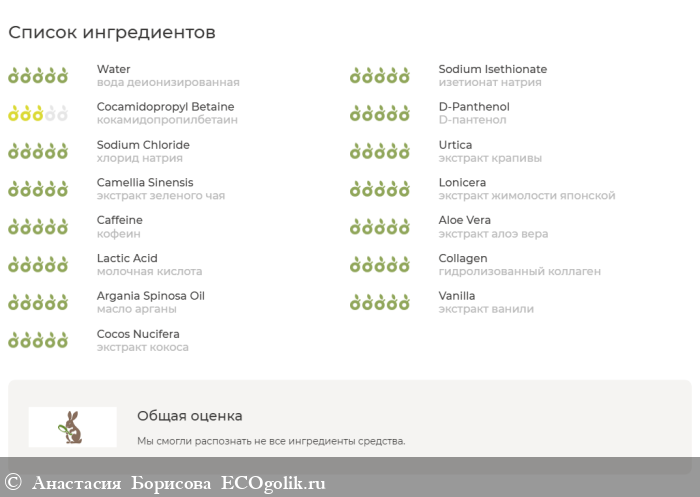This screenshot has width=700, height=497.
Task: Click the Lonicera ingredient name
Action: pyautogui.click(x=462, y=182)
